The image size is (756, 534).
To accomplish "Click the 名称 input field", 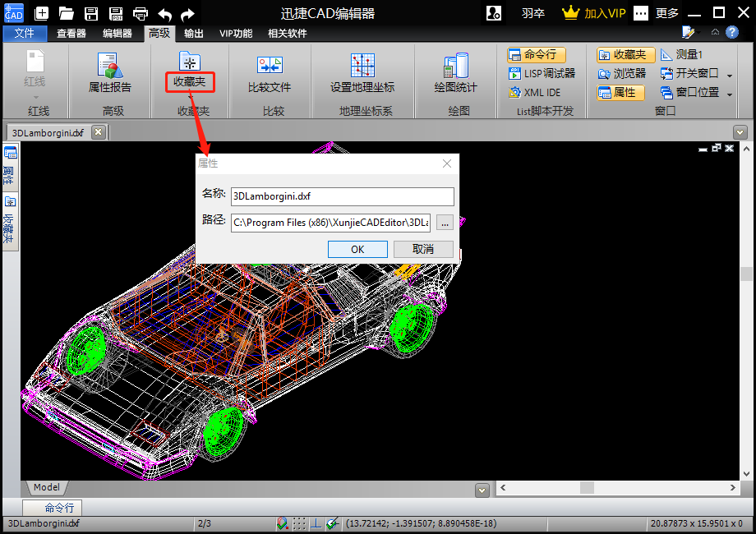I will [343, 196].
